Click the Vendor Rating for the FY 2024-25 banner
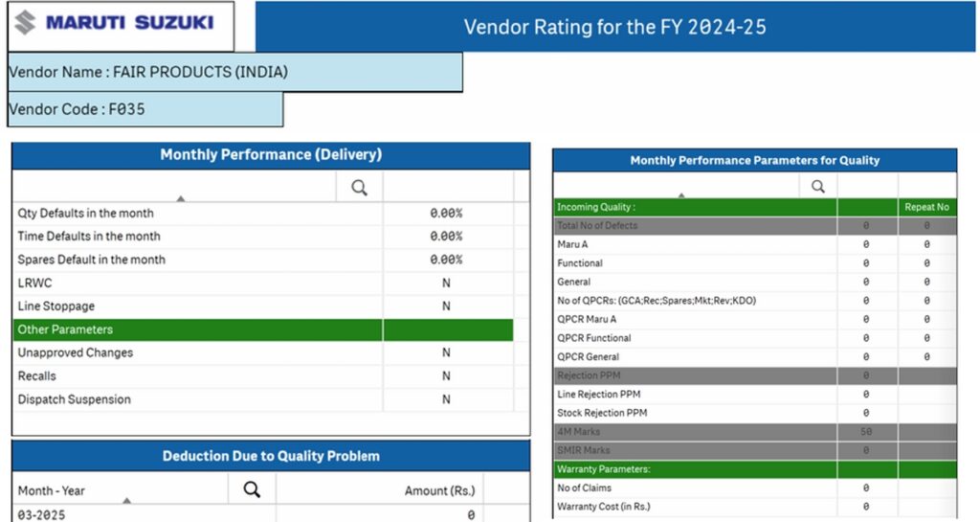Viewport: 980px width, 522px height. coord(614,27)
